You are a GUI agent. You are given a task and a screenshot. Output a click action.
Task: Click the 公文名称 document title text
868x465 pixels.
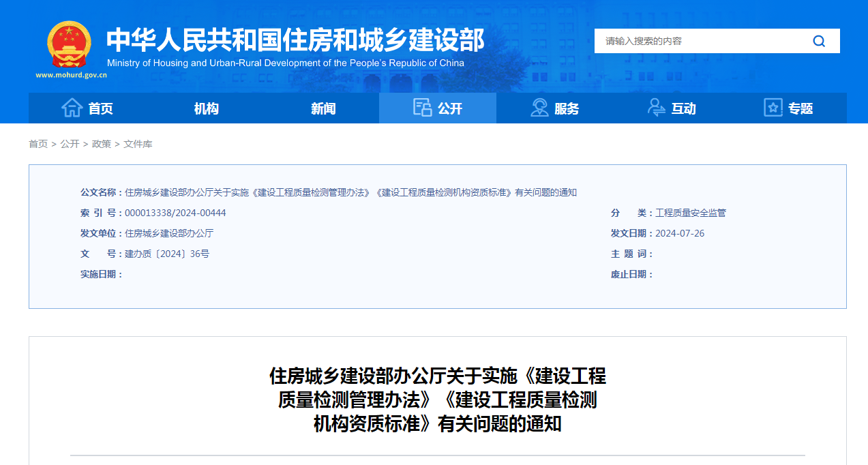tap(350, 192)
